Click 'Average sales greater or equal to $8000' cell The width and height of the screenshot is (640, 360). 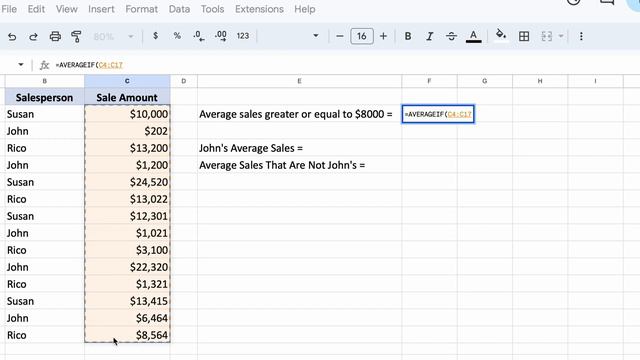point(299,114)
